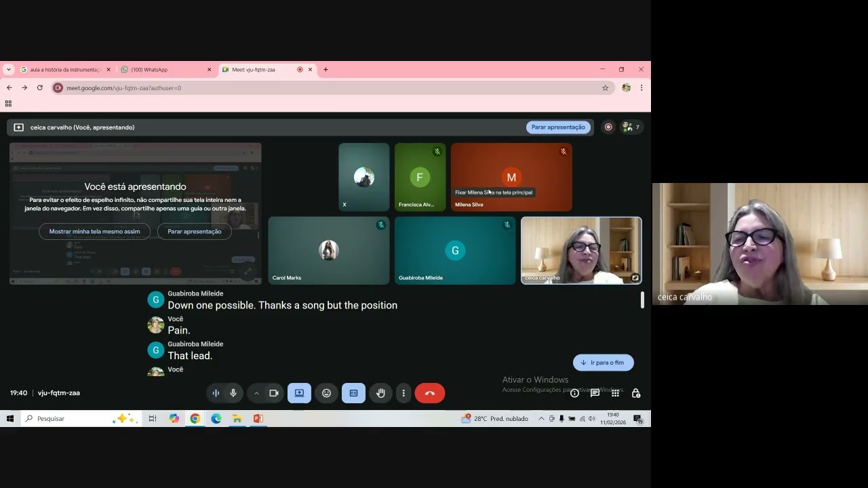The height and width of the screenshot is (488, 868).
Task: Switch to 'aula a história da instrumentaç' tab
Action: tap(66, 69)
